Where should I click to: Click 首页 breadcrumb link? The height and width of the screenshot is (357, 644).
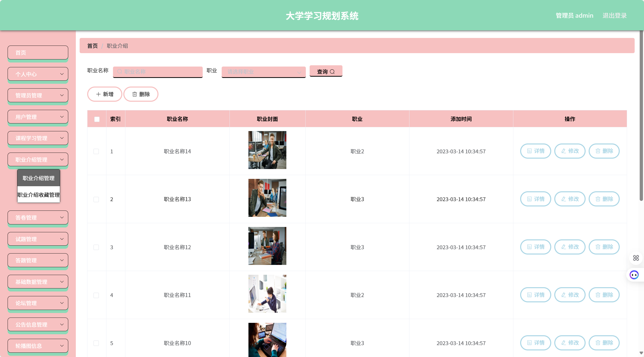[x=92, y=46]
